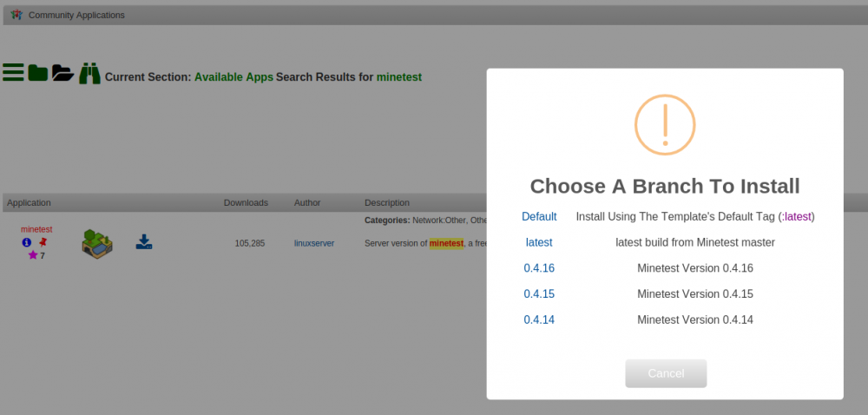Select the Default branch link
Viewport: 868px width, 415px height.
(x=539, y=216)
